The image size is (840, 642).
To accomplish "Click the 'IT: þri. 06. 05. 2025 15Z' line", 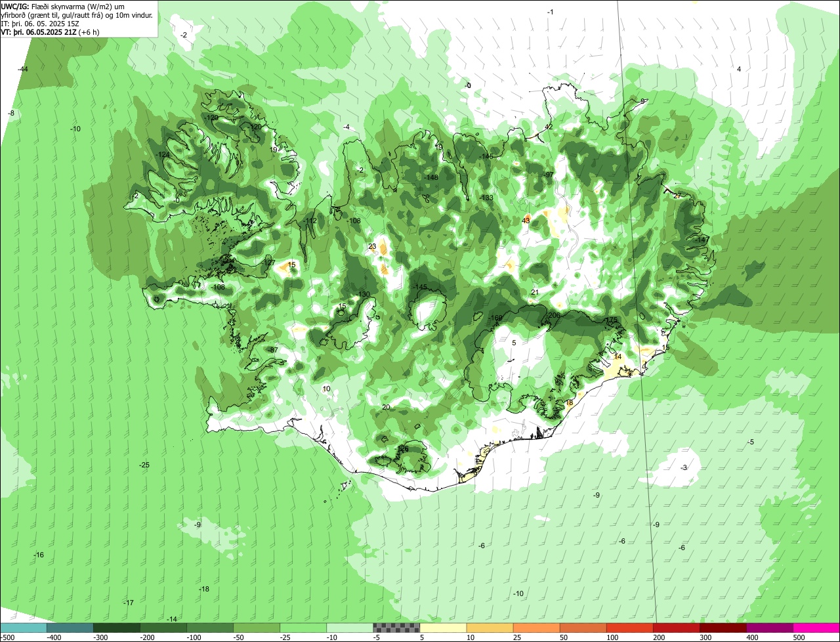I will (40, 23).
